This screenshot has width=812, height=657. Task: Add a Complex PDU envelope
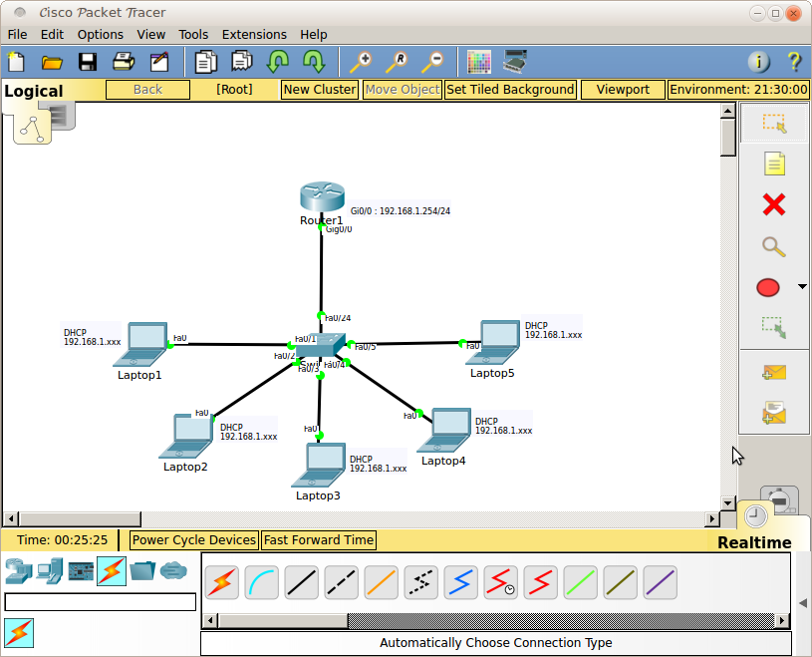[774, 413]
